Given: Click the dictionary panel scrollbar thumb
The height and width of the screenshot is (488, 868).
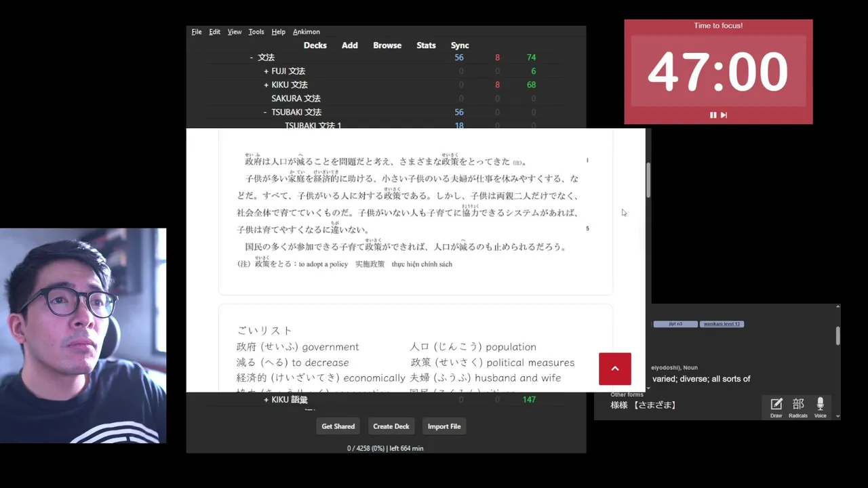Looking at the screenshot, I should point(838,335).
